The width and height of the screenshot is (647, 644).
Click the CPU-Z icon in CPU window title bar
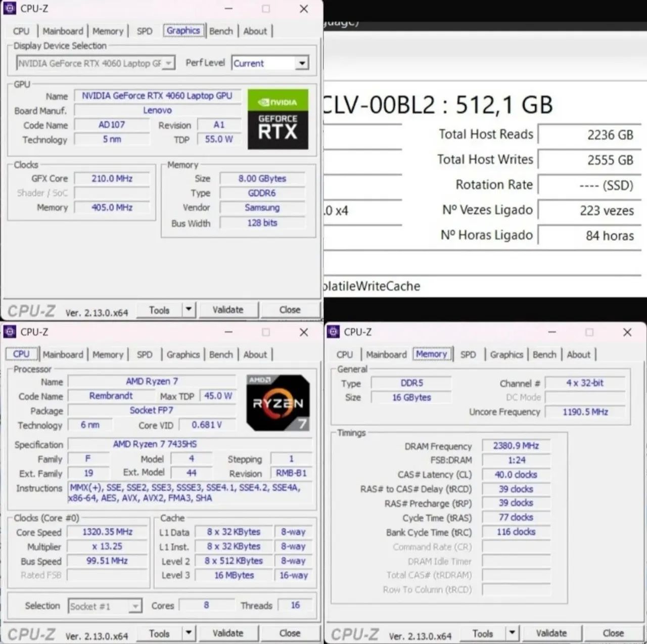click(10, 332)
